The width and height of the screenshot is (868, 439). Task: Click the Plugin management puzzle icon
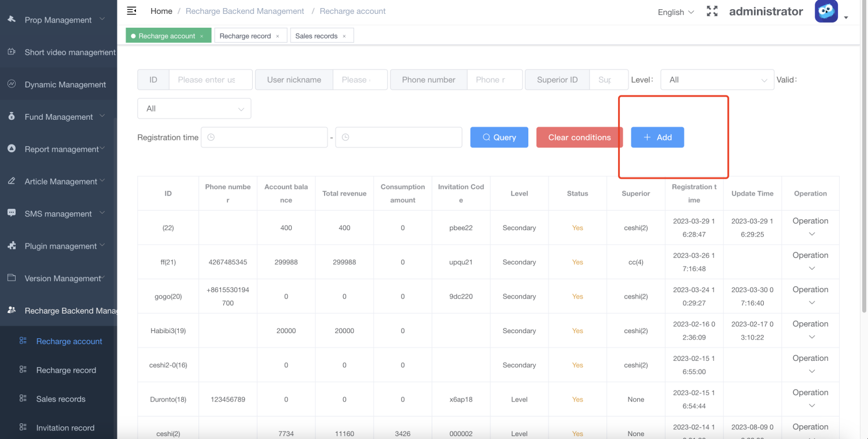click(x=12, y=245)
